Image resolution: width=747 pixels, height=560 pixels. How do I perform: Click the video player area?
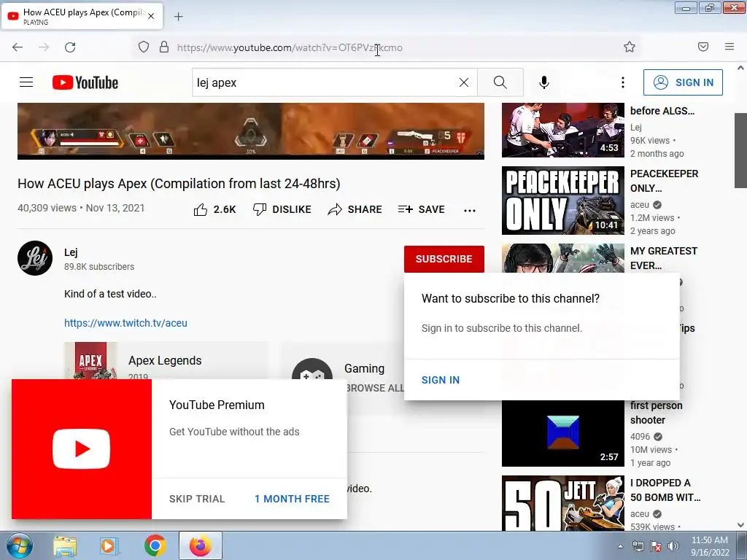click(251, 131)
